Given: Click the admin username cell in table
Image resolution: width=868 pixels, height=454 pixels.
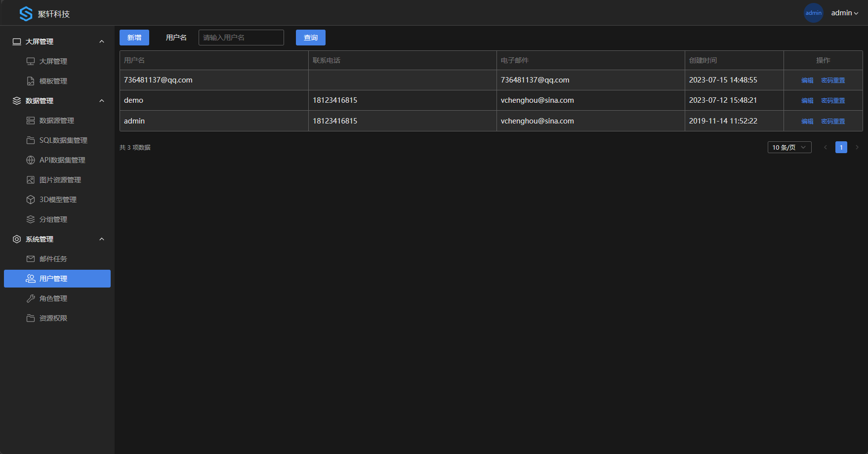Looking at the screenshot, I should [214, 121].
